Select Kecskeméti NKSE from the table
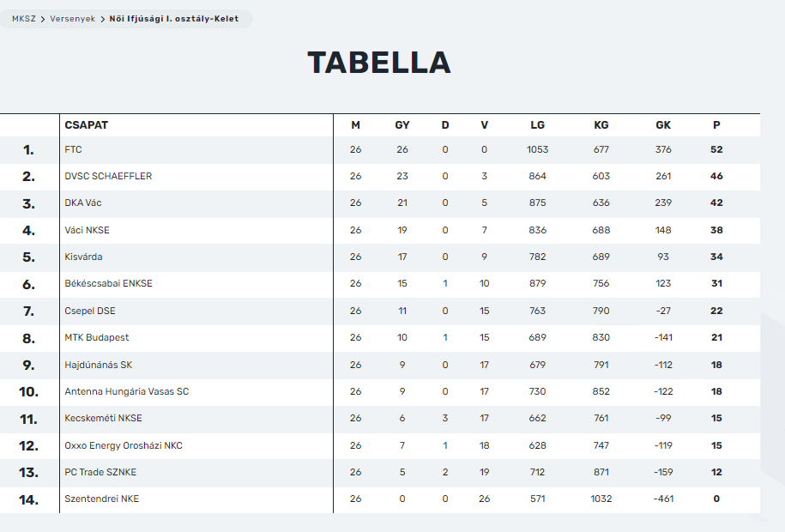 tap(104, 418)
